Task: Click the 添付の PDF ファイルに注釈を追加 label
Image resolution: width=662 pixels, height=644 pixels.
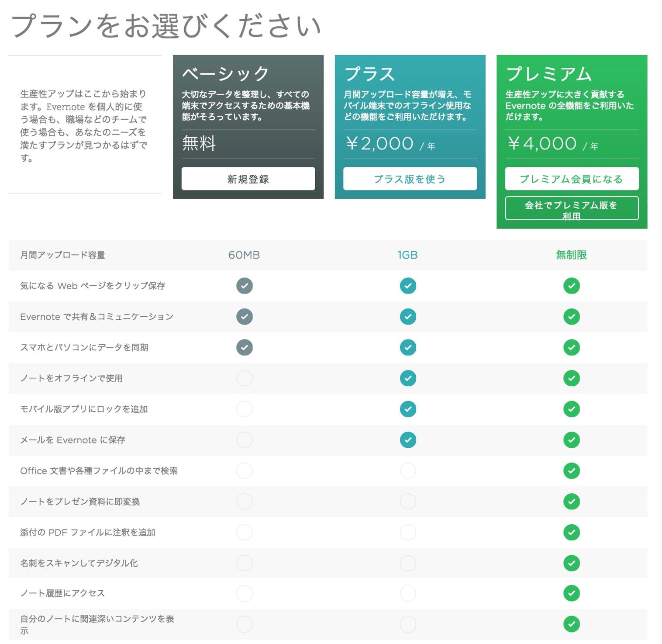Action: pyautogui.click(x=88, y=532)
